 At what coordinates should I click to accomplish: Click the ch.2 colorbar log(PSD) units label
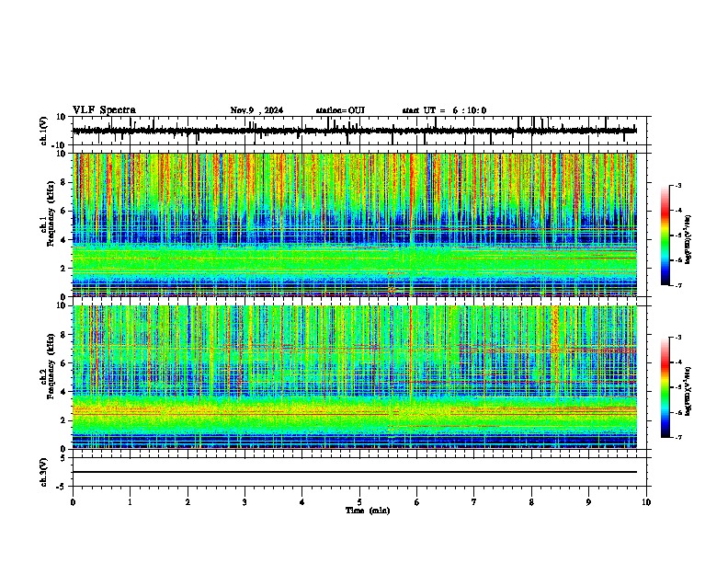pyautogui.click(x=688, y=391)
